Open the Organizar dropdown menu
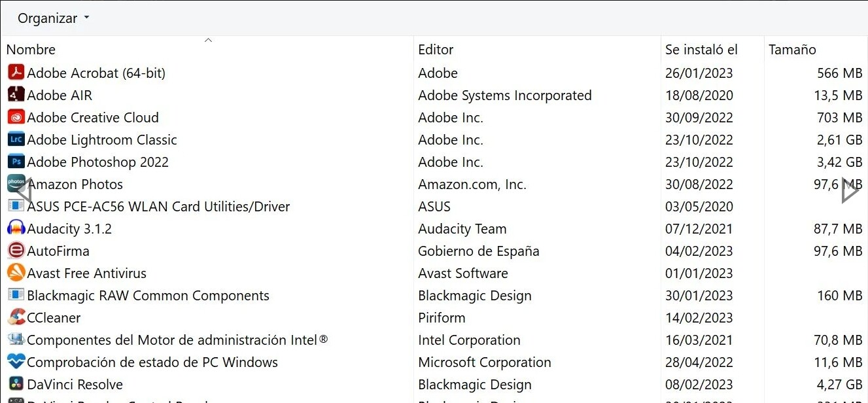868x403 pixels. tap(53, 18)
